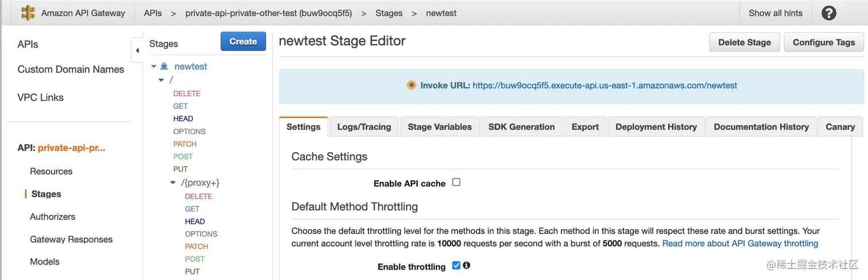Click the blue Create stage button
Image resolution: width=868 pixels, height=280 pixels.
243,41
